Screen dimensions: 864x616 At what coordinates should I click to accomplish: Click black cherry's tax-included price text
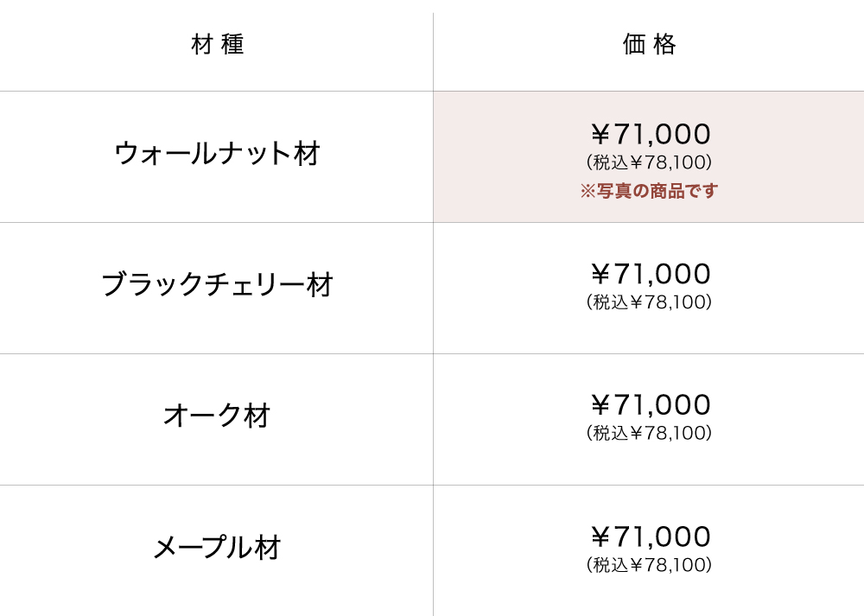click(x=649, y=302)
